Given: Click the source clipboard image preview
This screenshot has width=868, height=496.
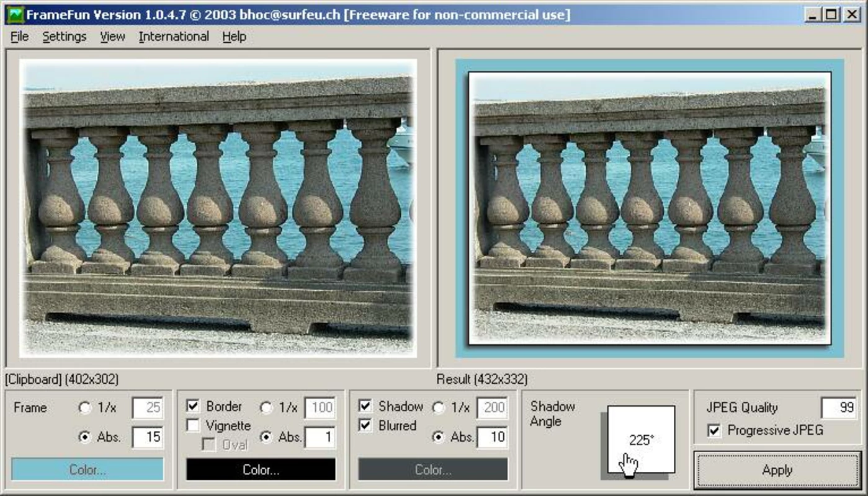Looking at the screenshot, I should click(x=218, y=208).
